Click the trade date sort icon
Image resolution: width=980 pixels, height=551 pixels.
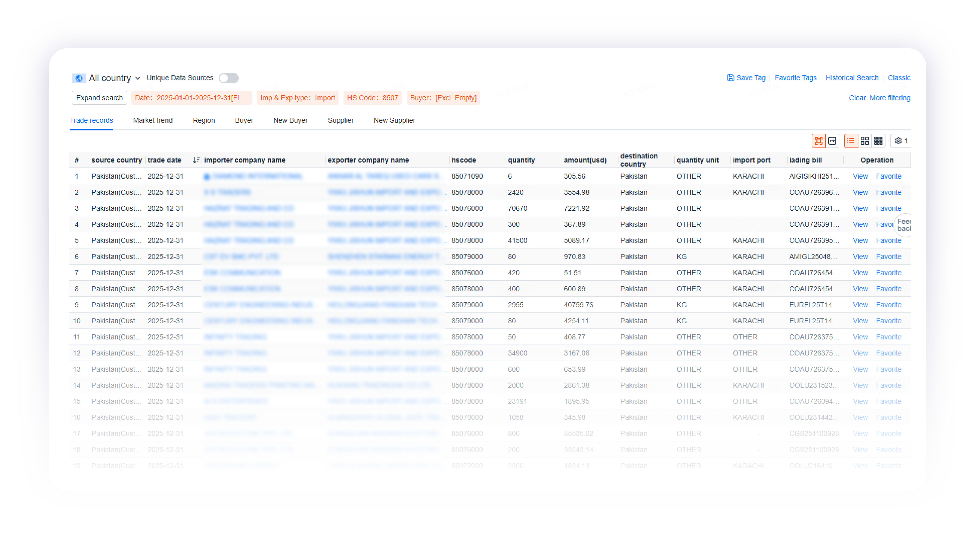point(196,160)
